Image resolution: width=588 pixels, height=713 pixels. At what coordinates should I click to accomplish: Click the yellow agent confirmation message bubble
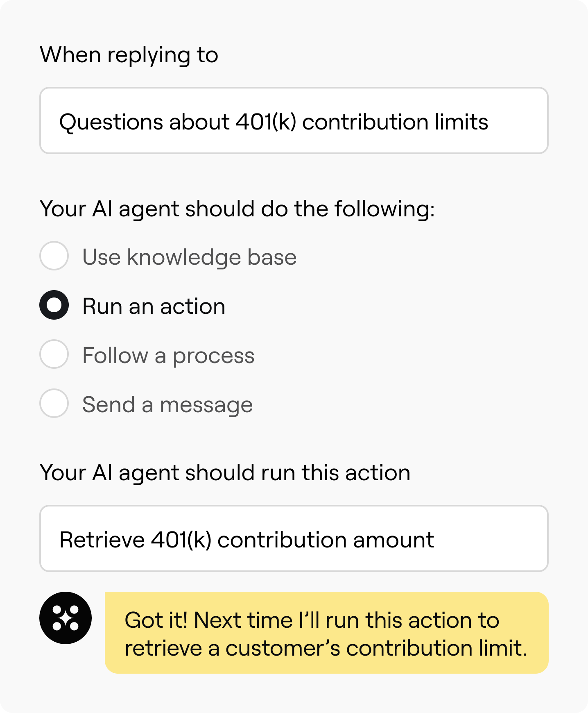(x=326, y=633)
